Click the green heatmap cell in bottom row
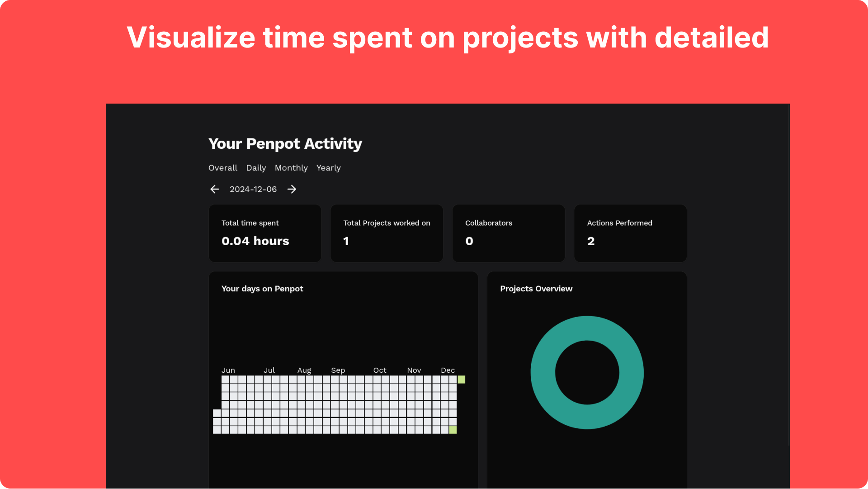The image size is (868, 489). pyautogui.click(x=453, y=430)
